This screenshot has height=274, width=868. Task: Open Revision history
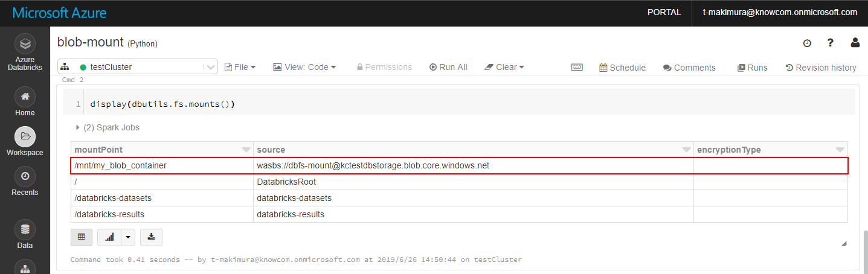tap(821, 68)
